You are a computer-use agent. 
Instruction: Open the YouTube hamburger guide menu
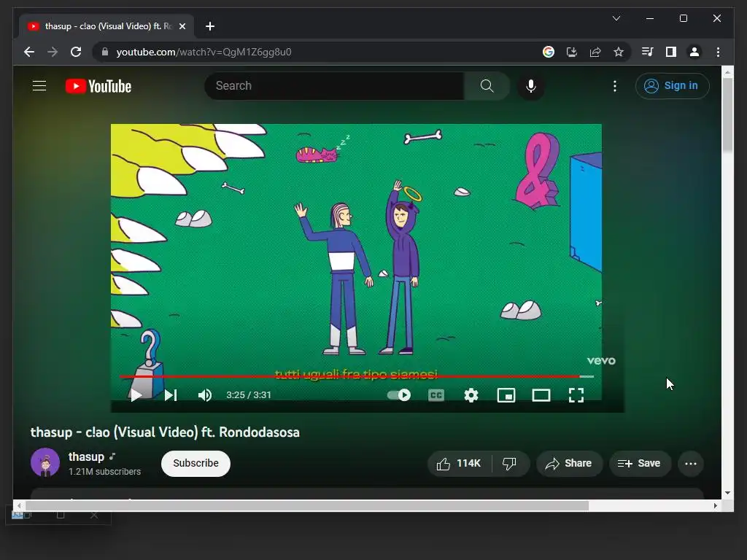click(39, 86)
